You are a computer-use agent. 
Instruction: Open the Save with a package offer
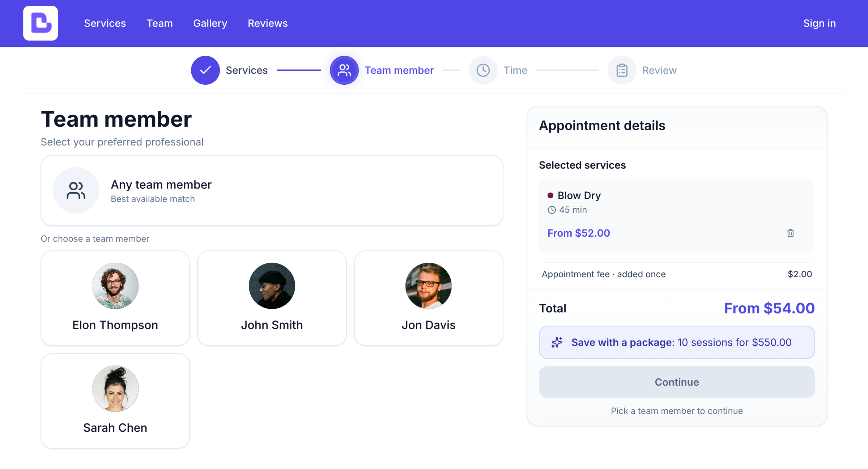677,342
